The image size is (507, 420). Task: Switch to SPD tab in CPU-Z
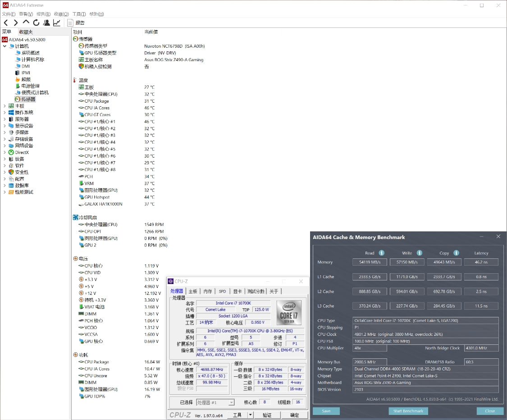click(223, 291)
